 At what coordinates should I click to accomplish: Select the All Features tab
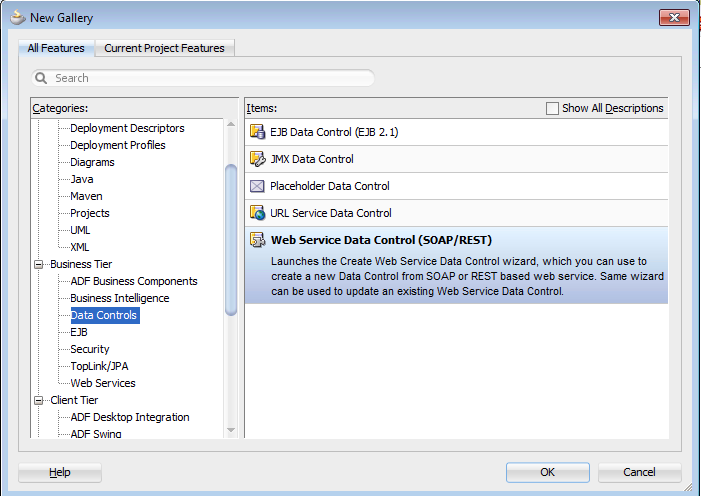click(56, 48)
